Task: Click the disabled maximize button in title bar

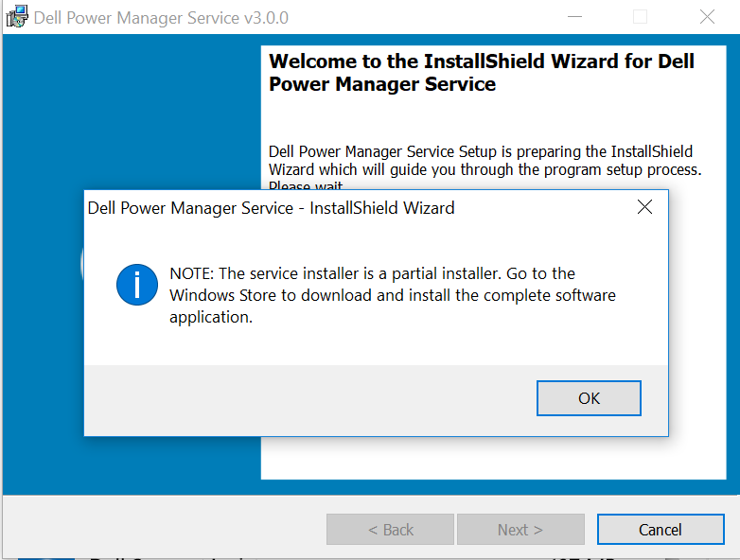Action: point(640,17)
